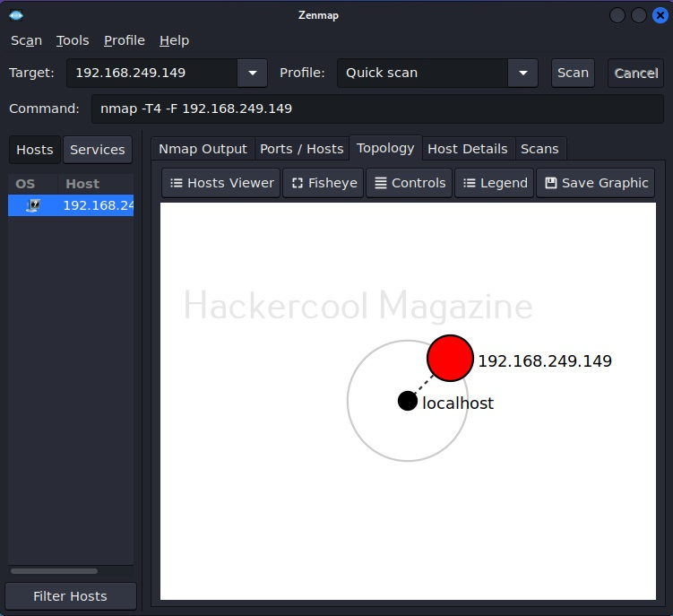673x616 pixels.
Task: Click the localhost topology label
Action: (458, 403)
